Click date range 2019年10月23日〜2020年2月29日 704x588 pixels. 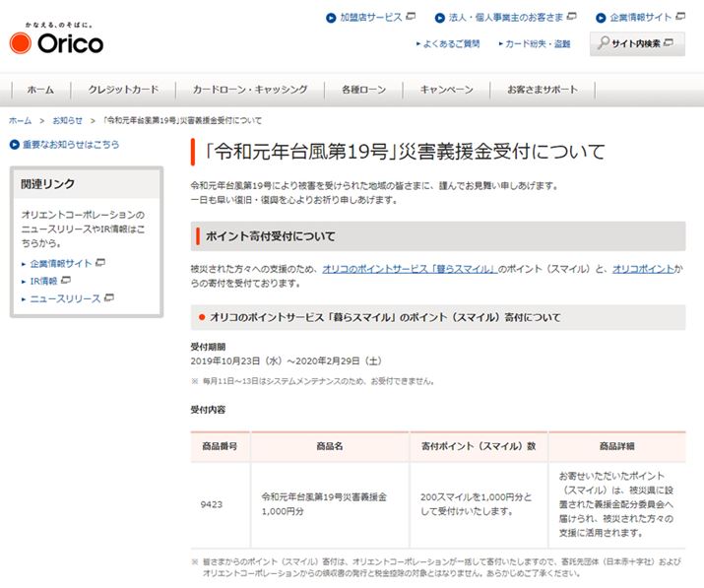click(x=286, y=361)
